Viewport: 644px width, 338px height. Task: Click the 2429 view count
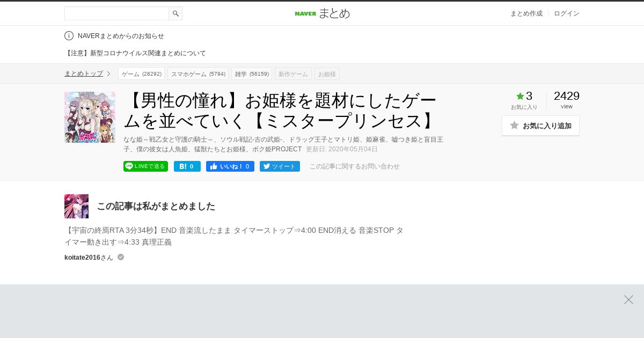(567, 96)
